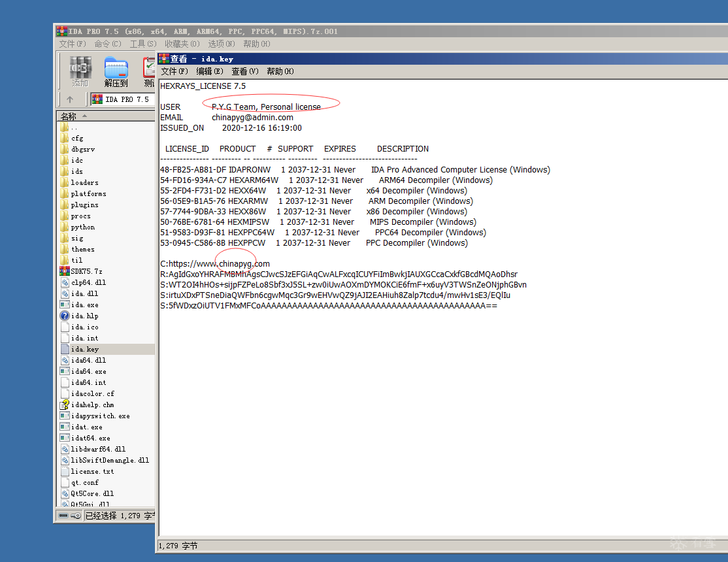Click the chinapyg@admin.com email text
Viewport: 728px width, 562px height.
[x=252, y=118]
